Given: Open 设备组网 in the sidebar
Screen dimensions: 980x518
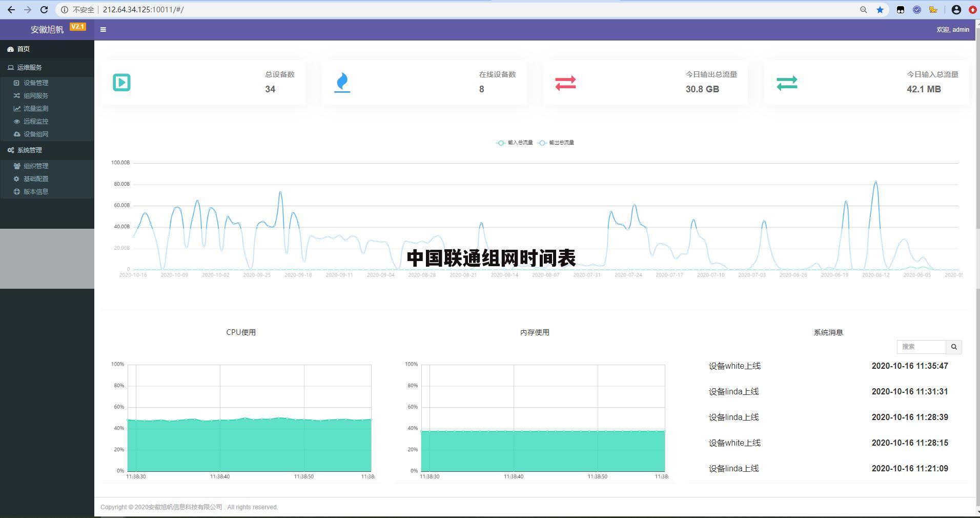Looking at the screenshot, I should (47, 134).
